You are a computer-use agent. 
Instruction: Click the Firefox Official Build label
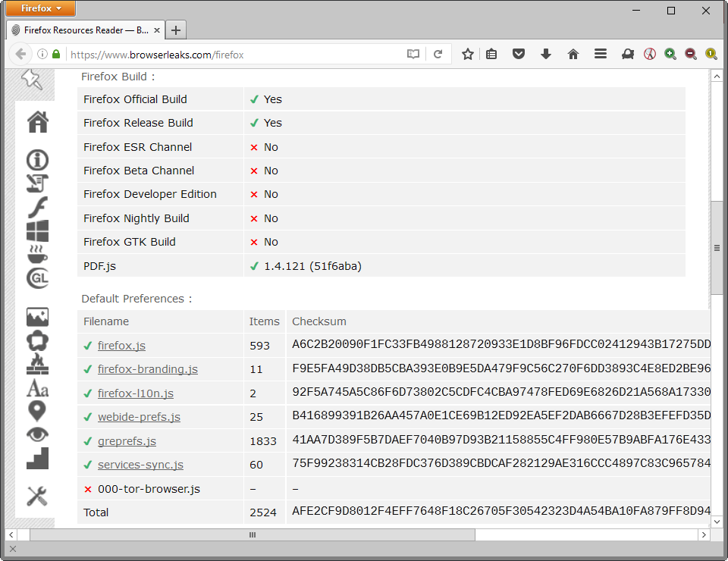[135, 99]
